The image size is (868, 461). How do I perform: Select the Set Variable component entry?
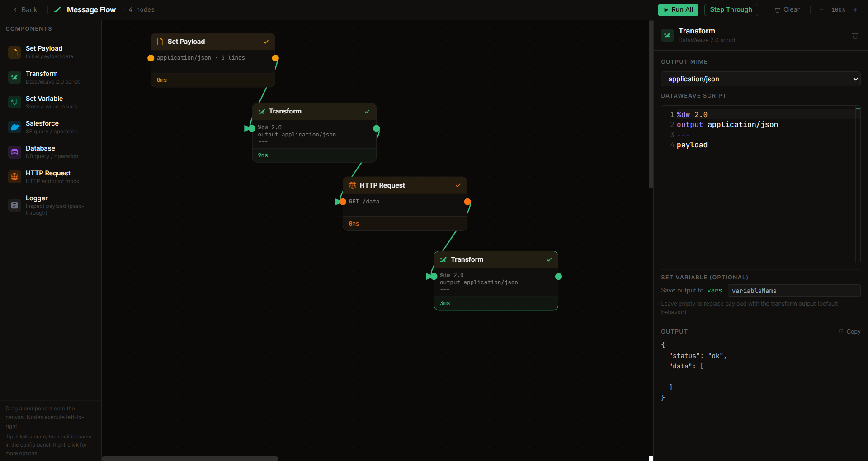coord(51,102)
